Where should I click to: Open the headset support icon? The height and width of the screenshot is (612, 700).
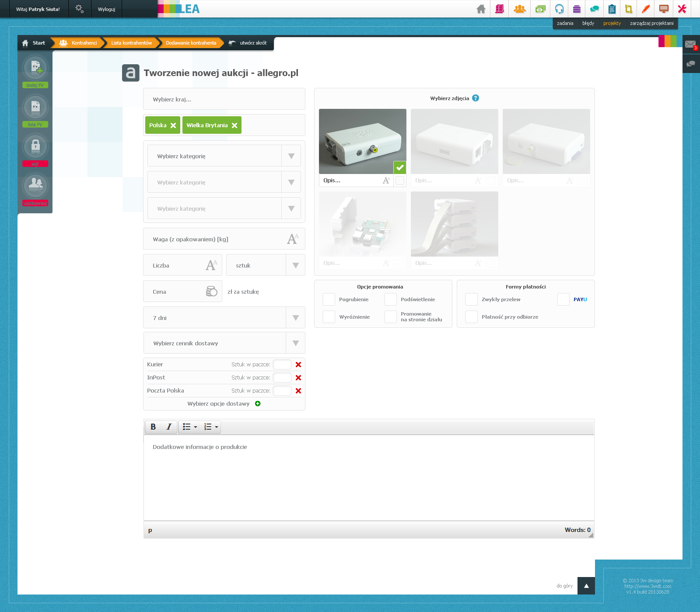point(559,9)
